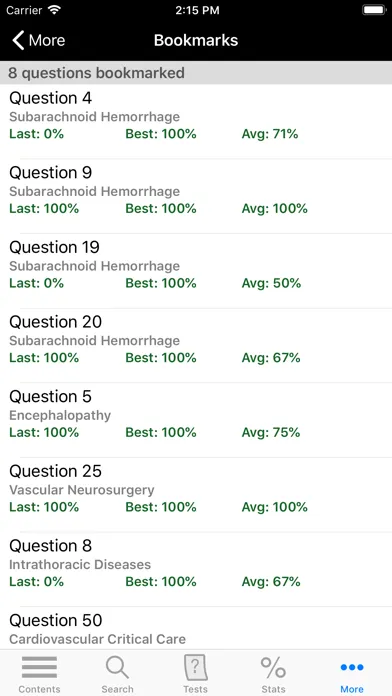The height and width of the screenshot is (696, 392).
Task: Open the Tests question-mark icon
Action: (x=195, y=667)
